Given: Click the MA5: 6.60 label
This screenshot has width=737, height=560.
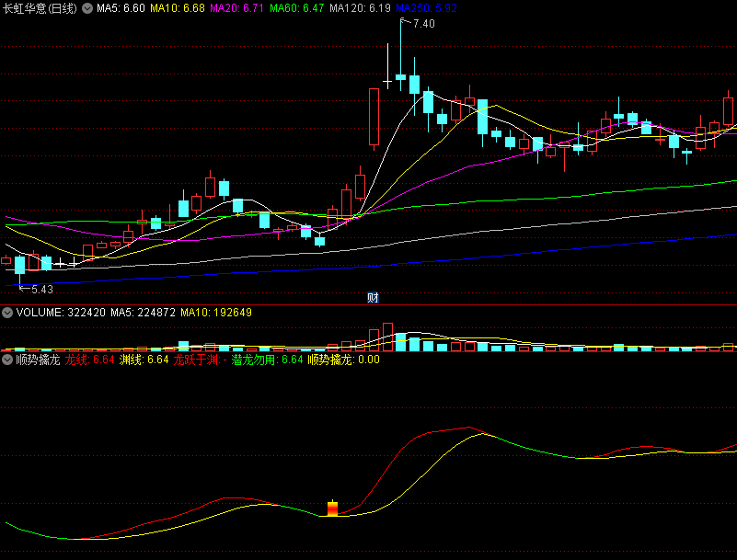Looking at the screenshot, I should point(121,8).
